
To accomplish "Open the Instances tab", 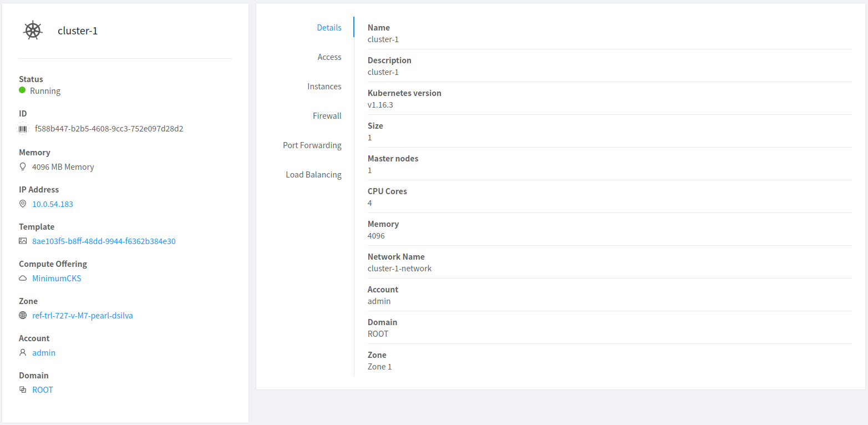I will 324,86.
